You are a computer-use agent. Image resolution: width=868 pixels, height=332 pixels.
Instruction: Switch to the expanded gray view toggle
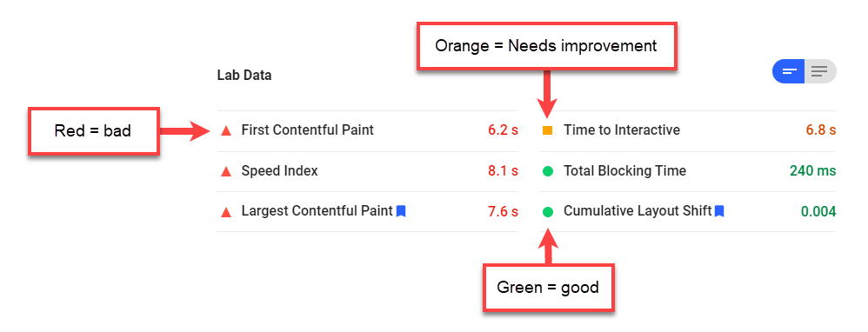[x=820, y=71]
